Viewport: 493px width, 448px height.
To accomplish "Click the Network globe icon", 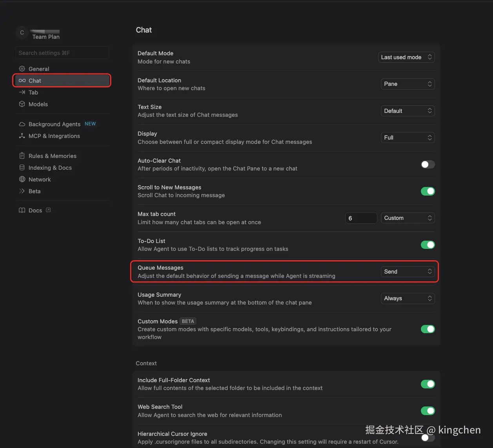I will [22, 180].
